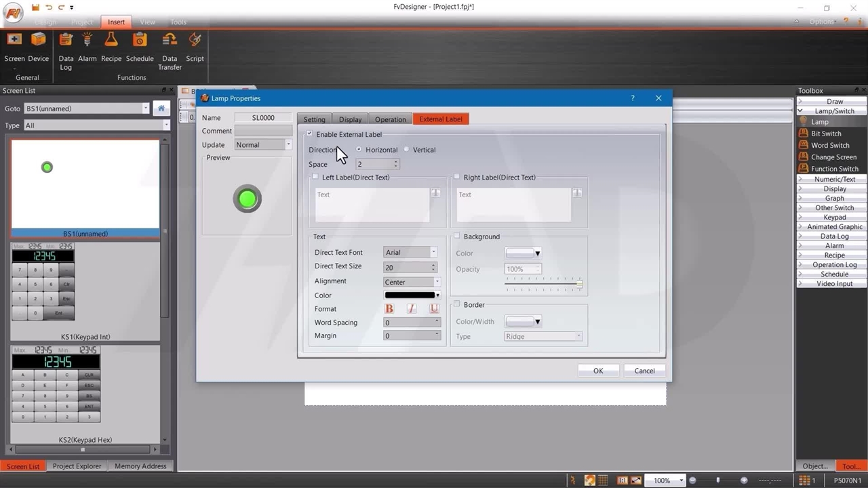
Task: Click the home icon beside Goto
Action: tap(161, 108)
